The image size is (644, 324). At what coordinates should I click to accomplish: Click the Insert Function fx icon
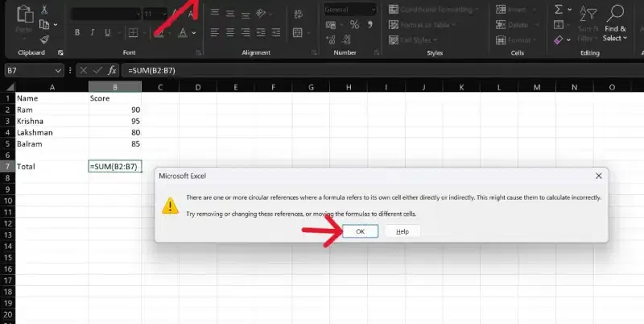(x=112, y=71)
